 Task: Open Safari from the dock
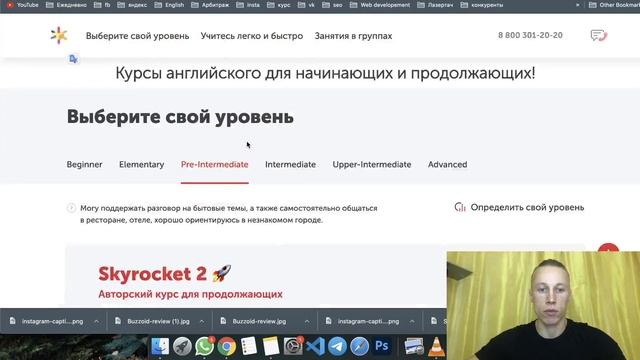359,346
